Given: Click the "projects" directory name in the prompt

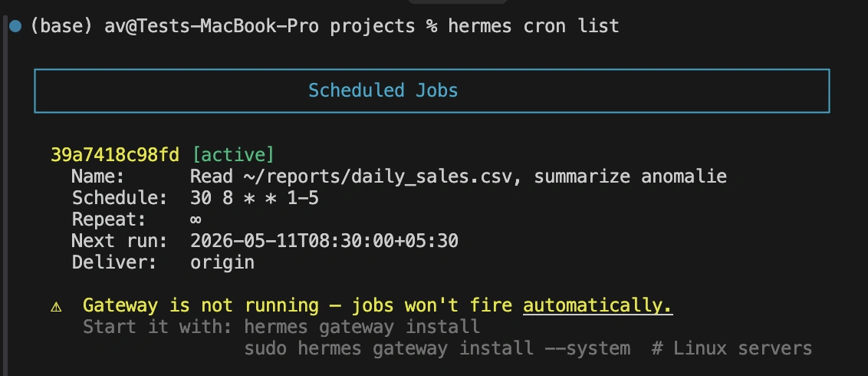Looking at the screenshot, I should pyautogui.click(x=373, y=26).
